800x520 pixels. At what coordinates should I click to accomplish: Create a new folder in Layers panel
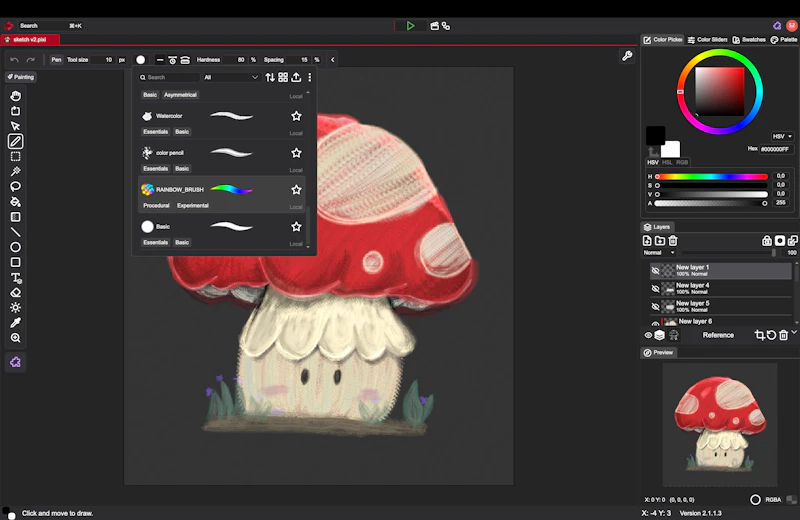click(x=660, y=240)
